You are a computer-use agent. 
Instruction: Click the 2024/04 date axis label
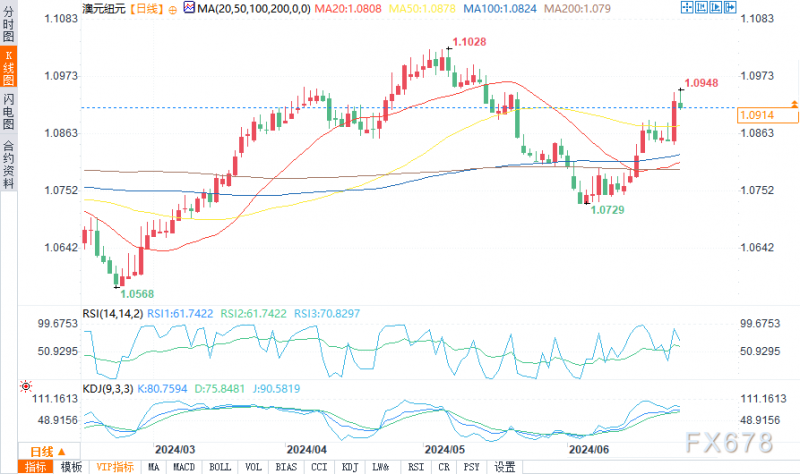[x=306, y=450]
